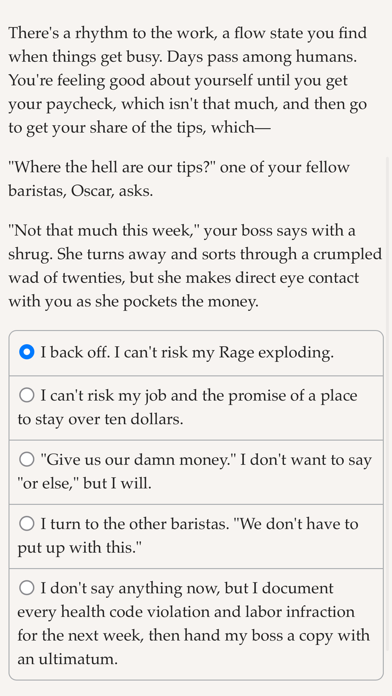Click the option line 'put up with this.'
Viewport: 392px width, 696px height.
click(79, 548)
